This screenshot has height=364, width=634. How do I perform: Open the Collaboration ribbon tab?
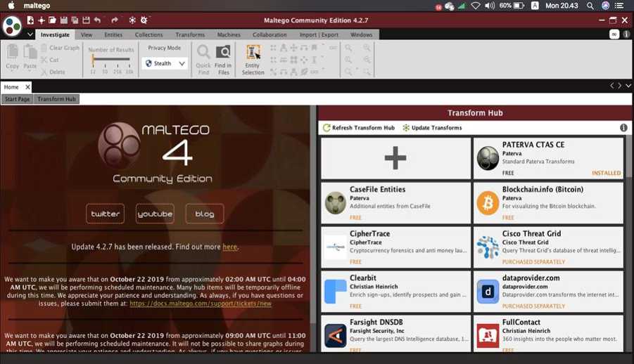[x=270, y=34]
